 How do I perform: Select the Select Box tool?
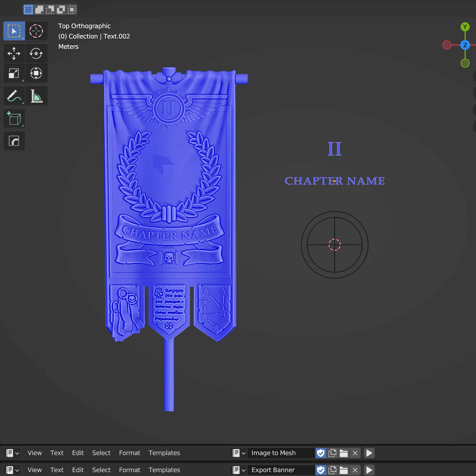(x=14, y=31)
